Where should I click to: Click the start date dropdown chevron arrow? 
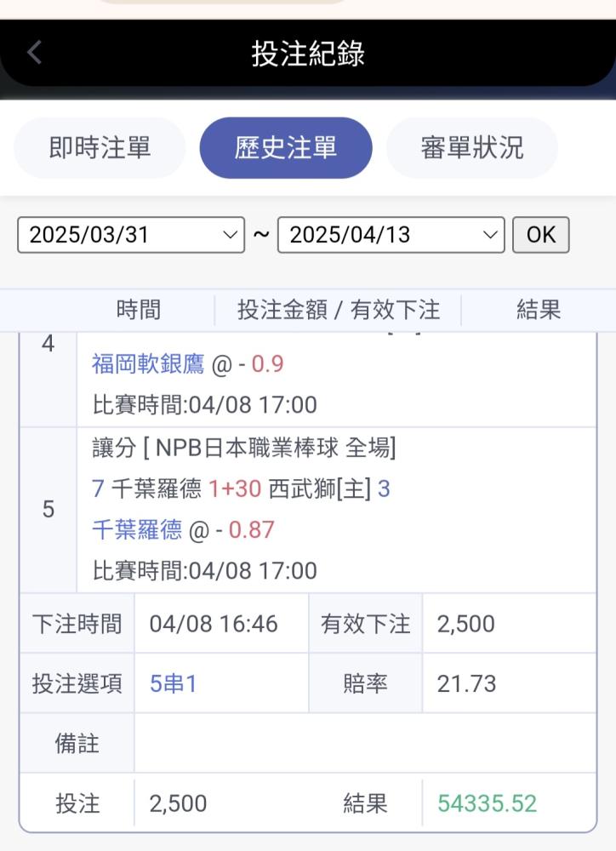230,235
